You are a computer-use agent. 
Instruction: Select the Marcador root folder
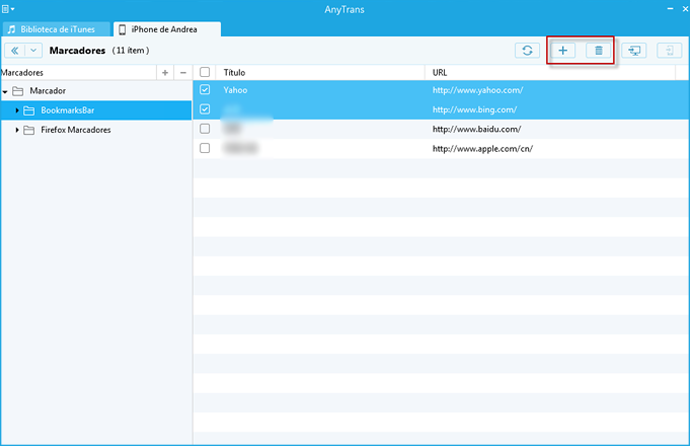(x=96, y=91)
